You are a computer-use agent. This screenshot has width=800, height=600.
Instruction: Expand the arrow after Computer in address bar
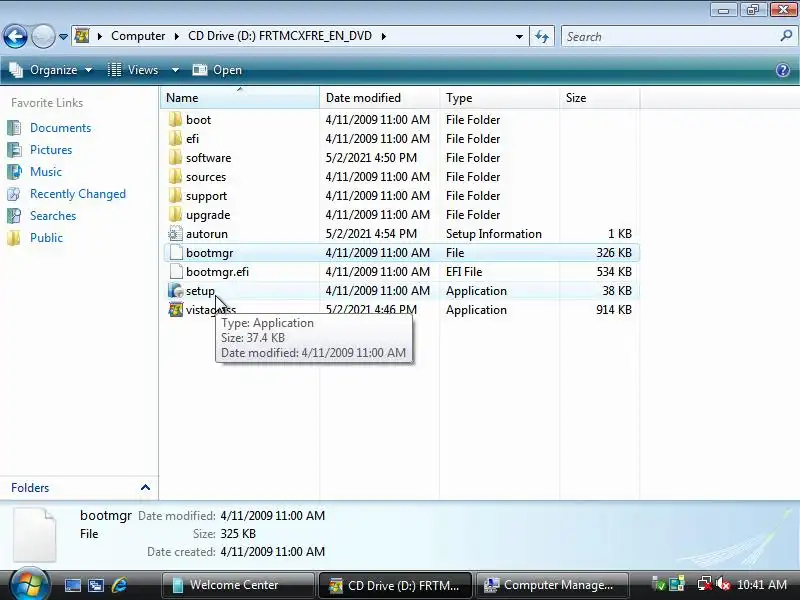177,36
